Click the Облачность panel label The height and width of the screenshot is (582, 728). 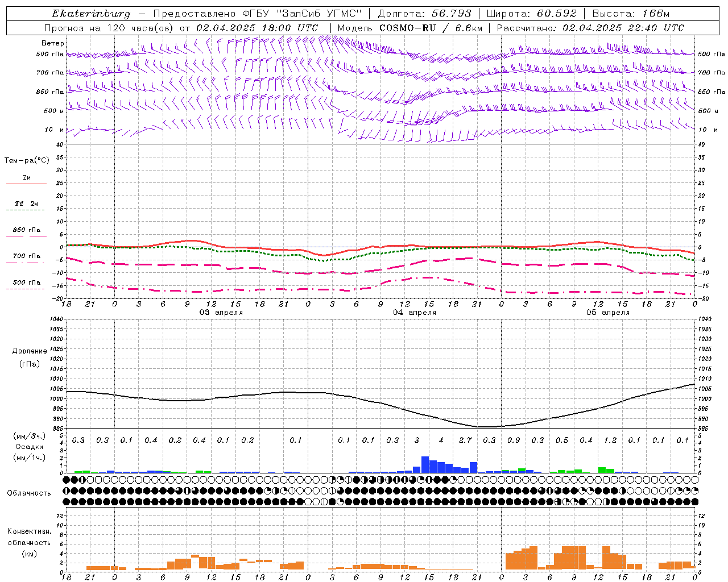[x=29, y=493]
